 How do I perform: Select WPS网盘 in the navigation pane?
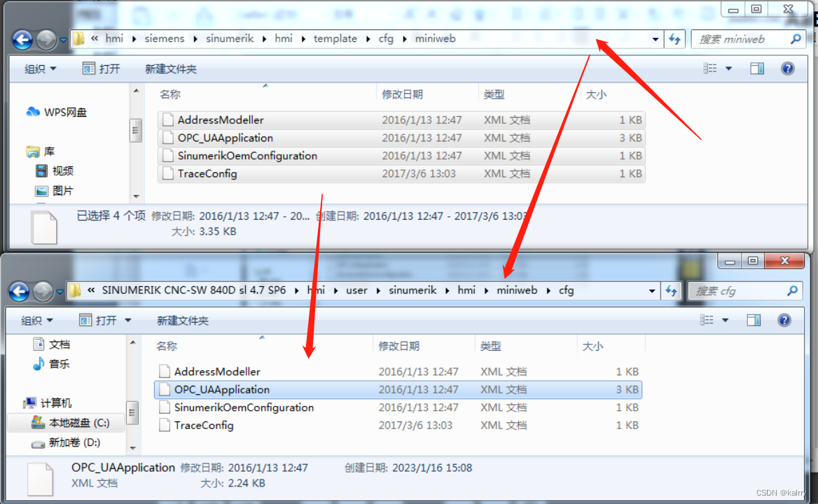click(57, 112)
